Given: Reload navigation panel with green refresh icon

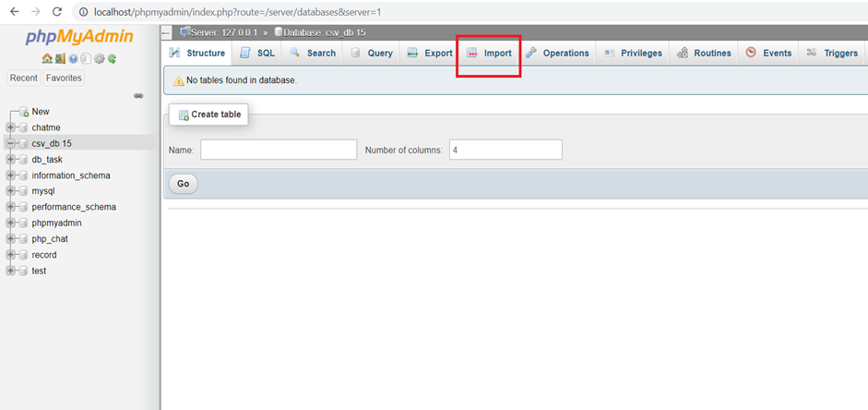Looking at the screenshot, I should 112,59.
